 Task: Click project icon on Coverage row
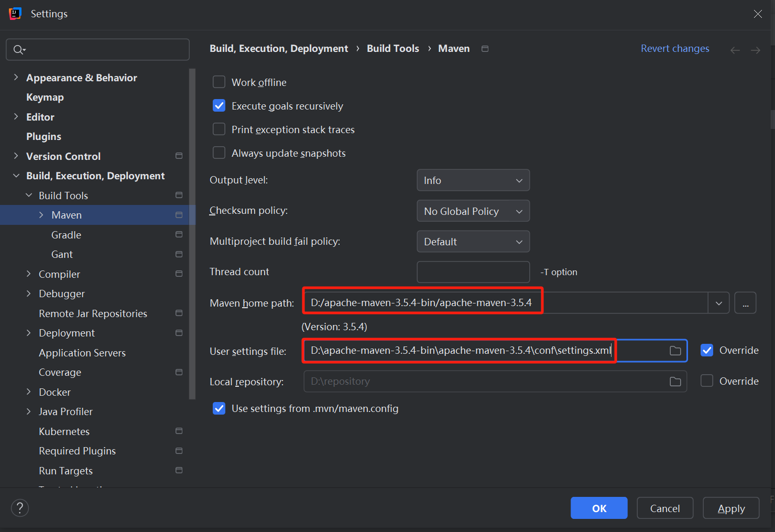coord(179,372)
